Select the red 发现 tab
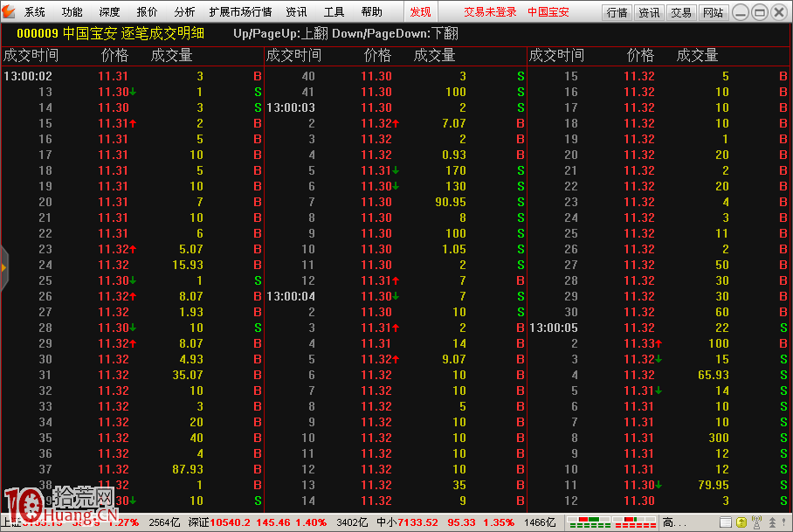Image resolution: width=793 pixels, height=532 pixels. click(x=420, y=11)
